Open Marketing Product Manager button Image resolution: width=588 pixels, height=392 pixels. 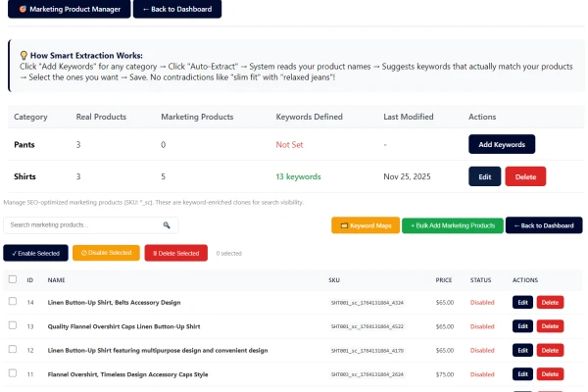pos(70,9)
